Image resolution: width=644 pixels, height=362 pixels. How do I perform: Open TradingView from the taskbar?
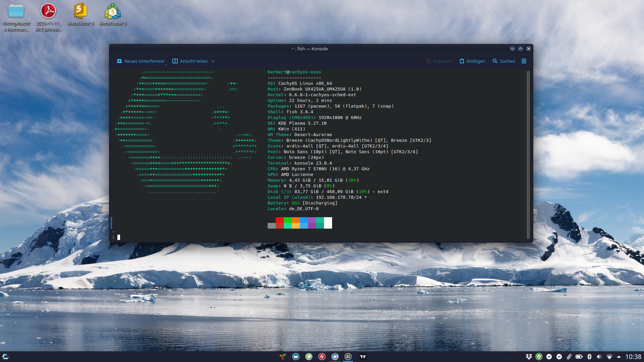tap(363, 357)
